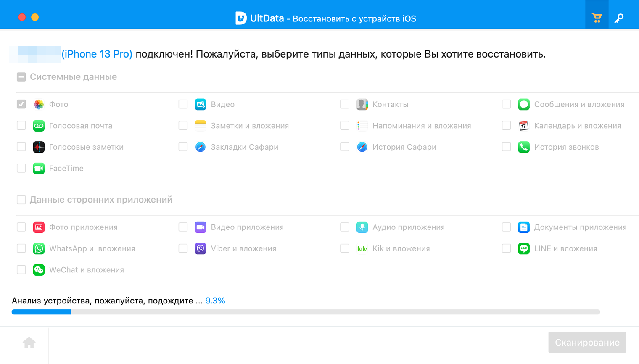Image resolution: width=639 pixels, height=364 pixels.
Task: Check Заметки и вложения checkbox
Action: click(183, 126)
